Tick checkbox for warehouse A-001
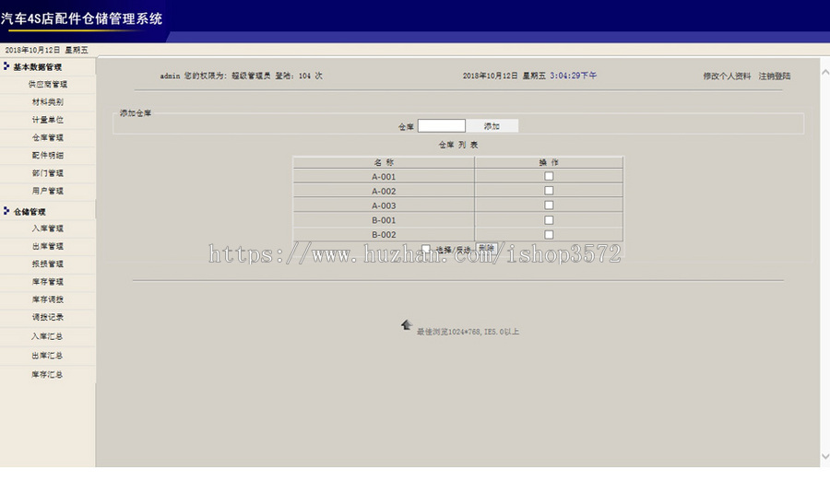The height and width of the screenshot is (504, 830). [549, 176]
